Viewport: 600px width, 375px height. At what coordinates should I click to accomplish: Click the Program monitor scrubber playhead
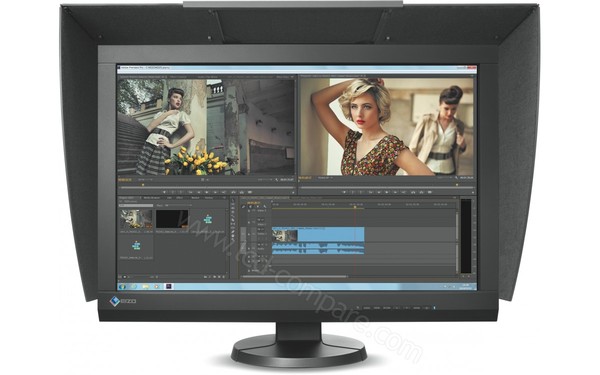(x=457, y=185)
